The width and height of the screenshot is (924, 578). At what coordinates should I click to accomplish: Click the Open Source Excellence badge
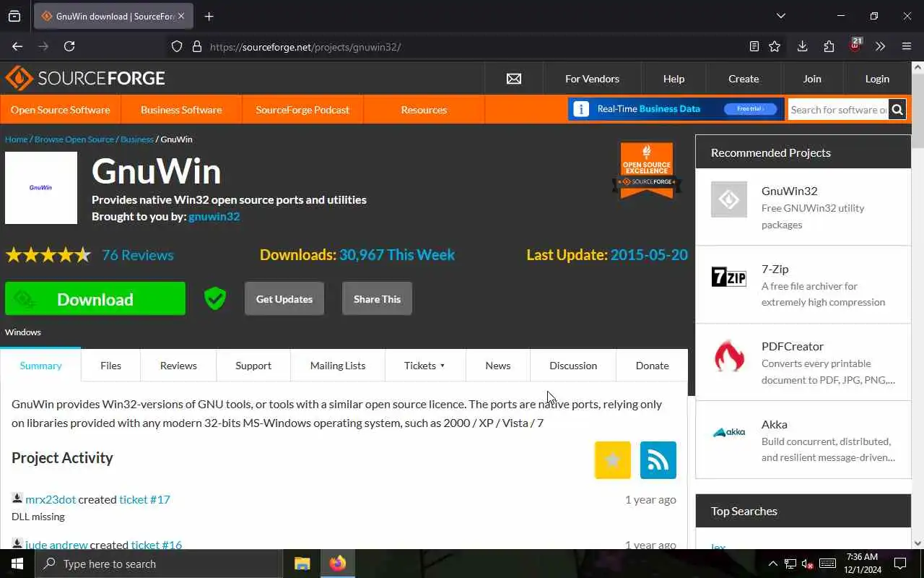(646, 171)
